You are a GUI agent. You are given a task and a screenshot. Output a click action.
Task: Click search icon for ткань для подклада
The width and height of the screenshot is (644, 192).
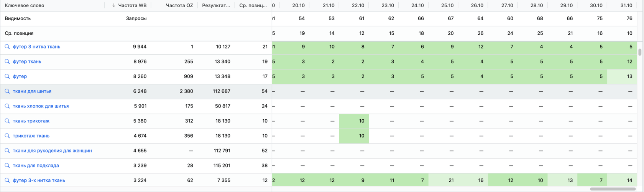7,166
